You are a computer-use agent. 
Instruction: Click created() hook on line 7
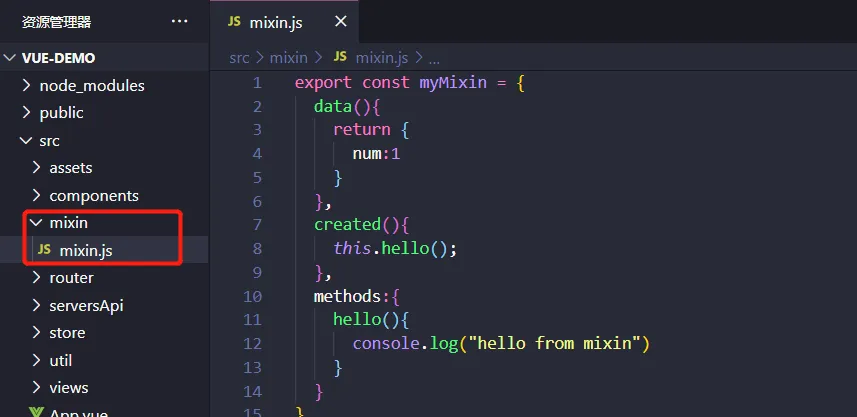click(x=361, y=225)
